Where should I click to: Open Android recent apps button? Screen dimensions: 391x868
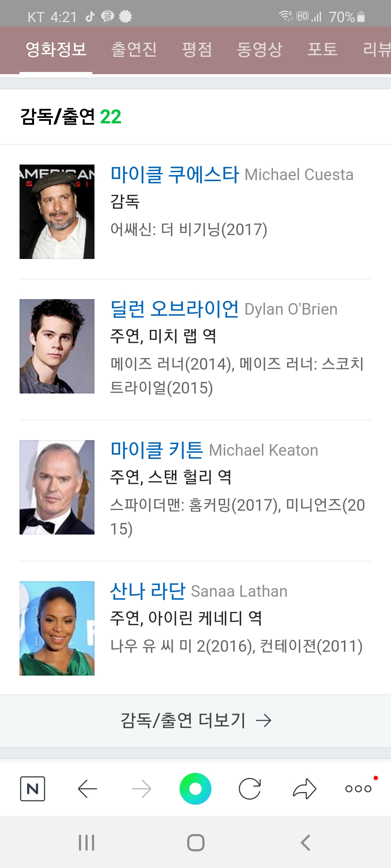[x=87, y=843]
